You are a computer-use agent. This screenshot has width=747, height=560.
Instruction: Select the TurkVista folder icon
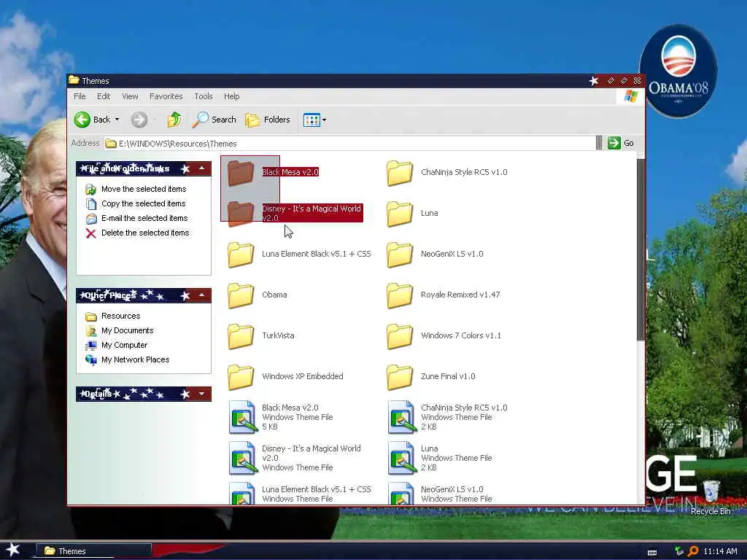(x=241, y=335)
